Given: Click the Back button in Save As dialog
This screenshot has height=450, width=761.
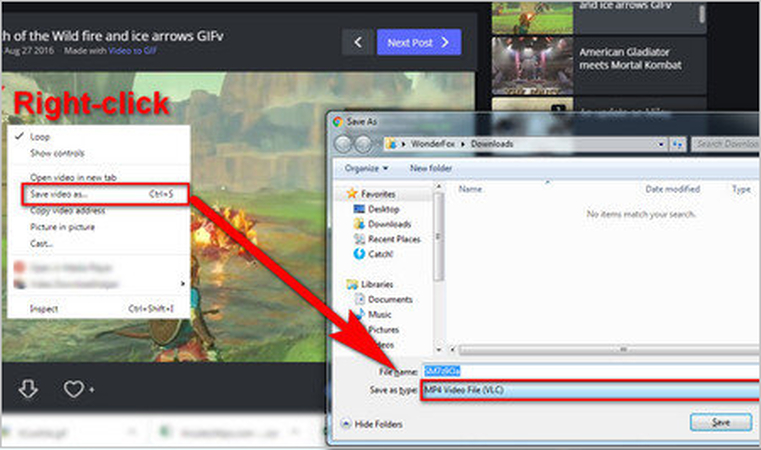Looking at the screenshot, I should pos(343,144).
